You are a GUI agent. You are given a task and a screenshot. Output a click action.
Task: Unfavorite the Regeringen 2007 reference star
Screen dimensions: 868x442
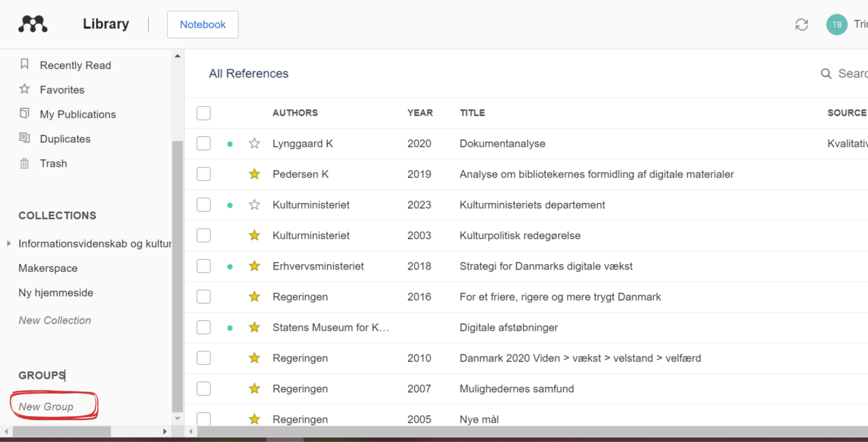click(254, 388)
